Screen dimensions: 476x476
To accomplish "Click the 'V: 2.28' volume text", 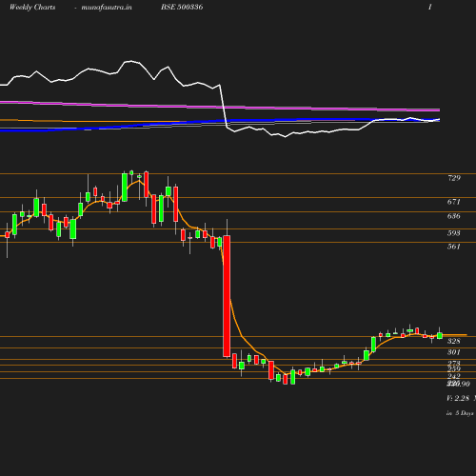I will click(x=458, y=398).
